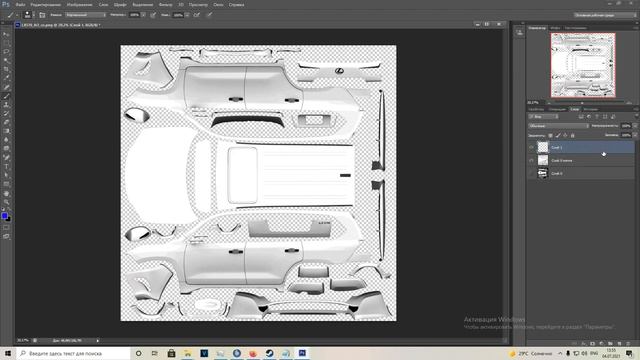Click the Navigator preview thumbnail

583,65
